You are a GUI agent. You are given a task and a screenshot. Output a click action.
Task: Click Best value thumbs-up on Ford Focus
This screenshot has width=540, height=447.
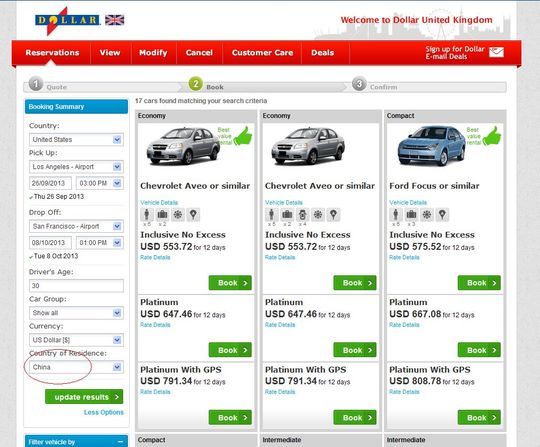pyautogui.click(x=492, y=136)
